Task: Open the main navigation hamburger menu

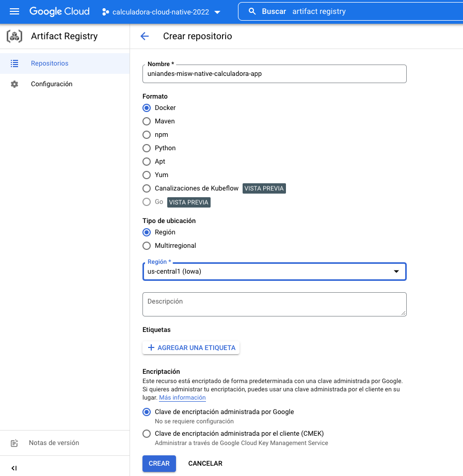Action: (14, 11)
